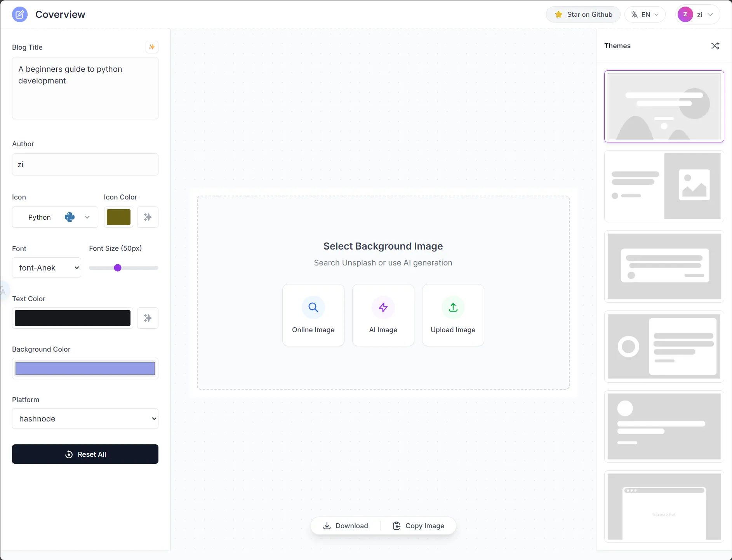732x560 pixels.
Task: Open the zi user account menu
Action: [x=697, y=15]
